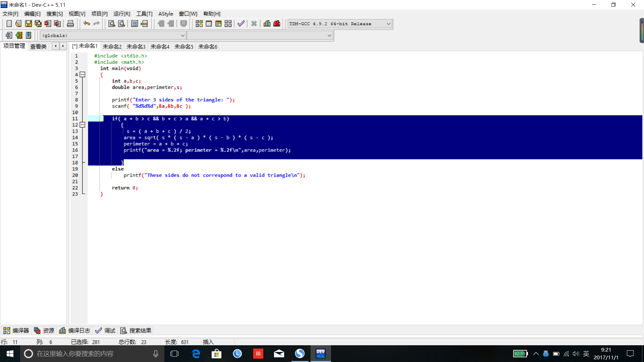644x362 pixels.
Task: Save the current file
Action: click(x=29, y=24)
